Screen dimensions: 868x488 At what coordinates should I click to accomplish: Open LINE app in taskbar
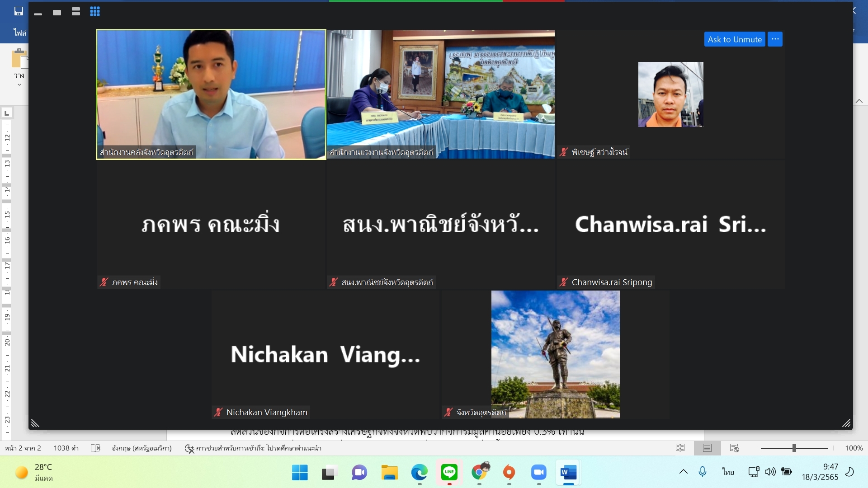click(449, 473)
